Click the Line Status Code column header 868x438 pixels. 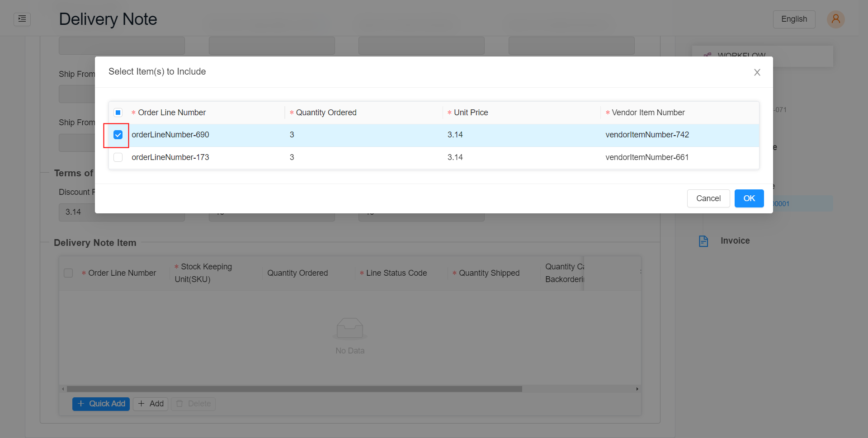(396, 273)
